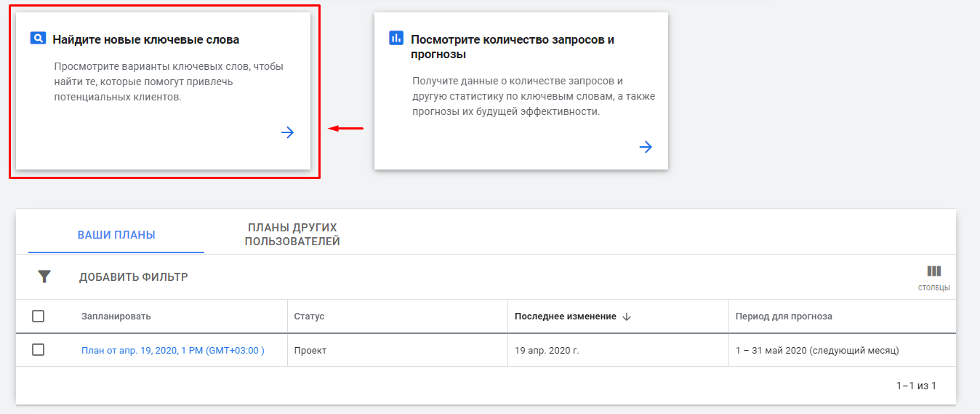This screenshot has height=414, width=980.
Task: Click the '1–1 из 1' pagination text
Action: pos(916,386)
